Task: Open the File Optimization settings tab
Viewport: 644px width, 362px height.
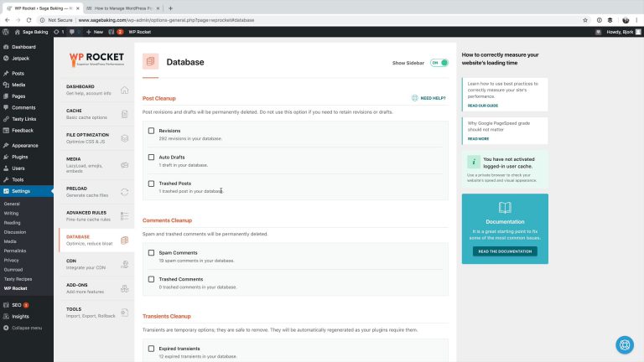Action: point(96,138)
